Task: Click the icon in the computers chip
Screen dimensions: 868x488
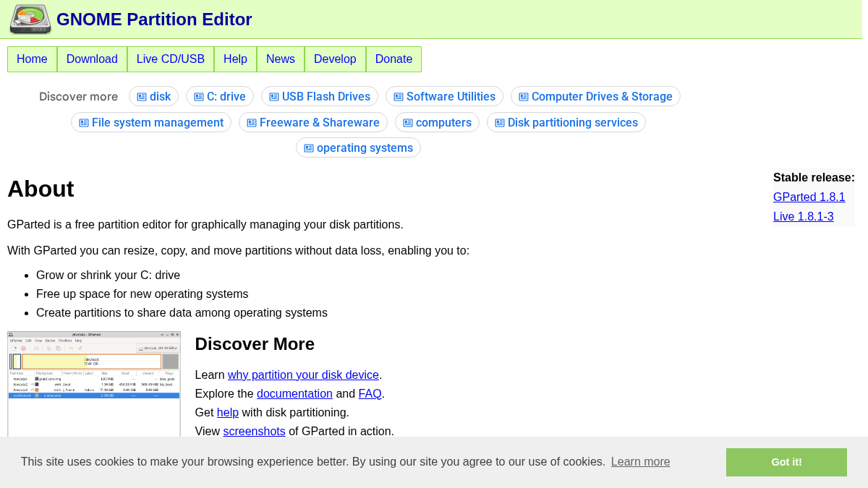Action: point(408,123)
